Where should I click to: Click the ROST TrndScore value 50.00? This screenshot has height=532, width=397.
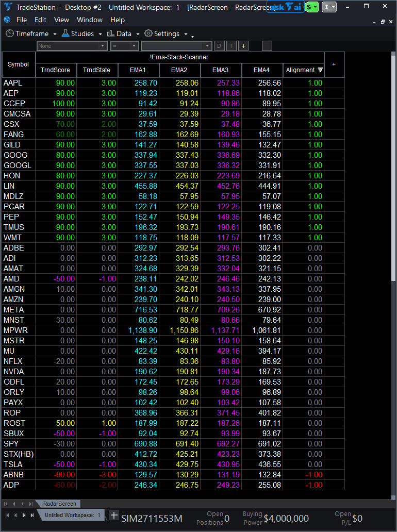(65, 423)
